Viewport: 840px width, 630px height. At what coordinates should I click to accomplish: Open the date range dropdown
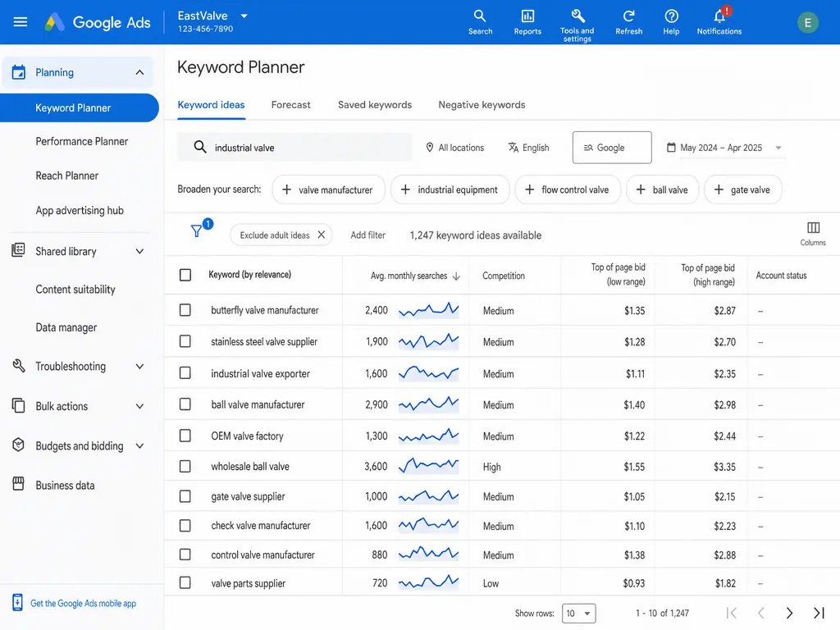[x=725, y=148]
